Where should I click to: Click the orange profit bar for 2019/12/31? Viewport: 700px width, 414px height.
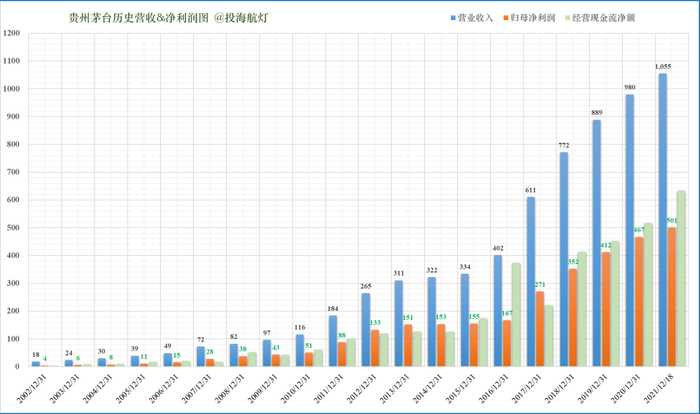coord(606,309)
